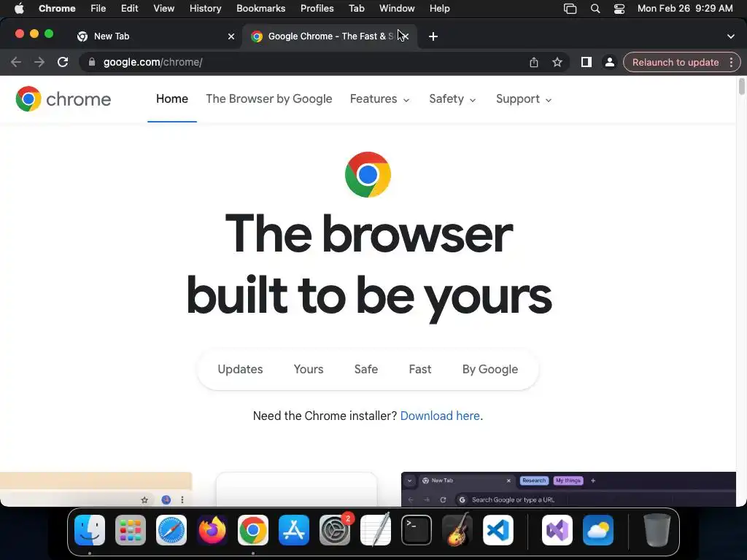Open Visual Studio from the dock

pos(557,530)
